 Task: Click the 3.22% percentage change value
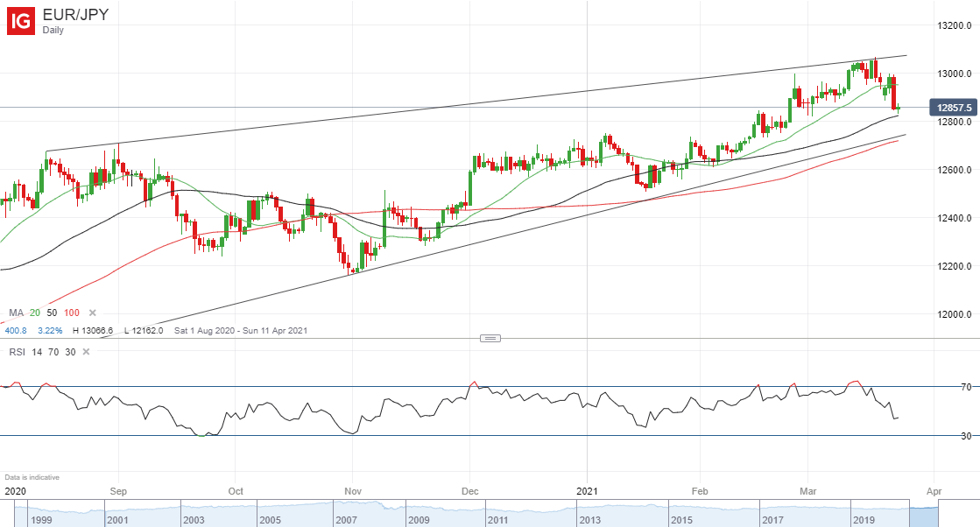pyautogui.click(x=50, y=330)
